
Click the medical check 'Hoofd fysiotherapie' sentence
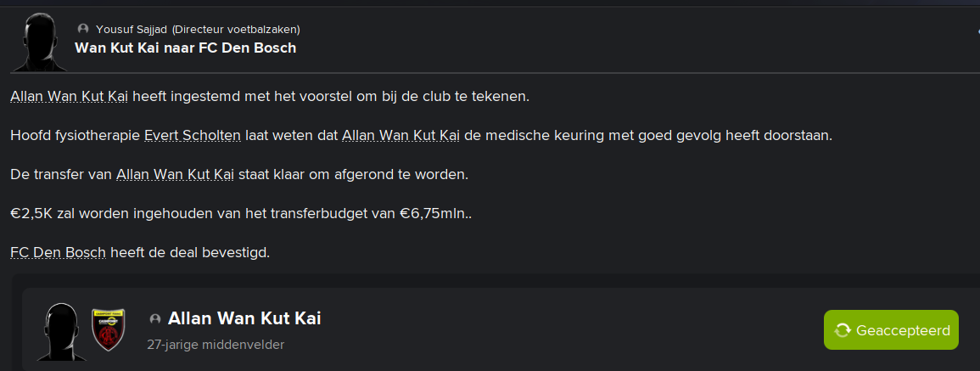421,136
